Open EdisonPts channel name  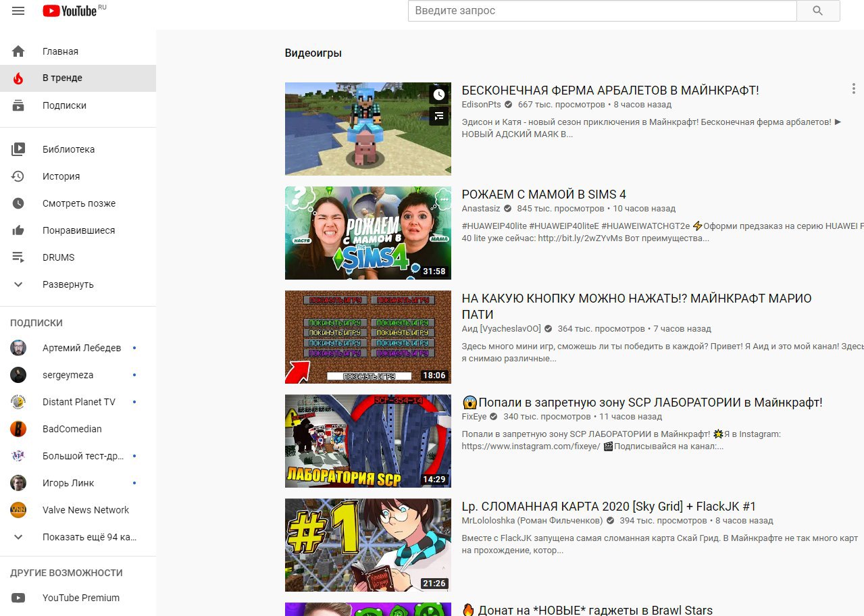(x=481, y=105)
